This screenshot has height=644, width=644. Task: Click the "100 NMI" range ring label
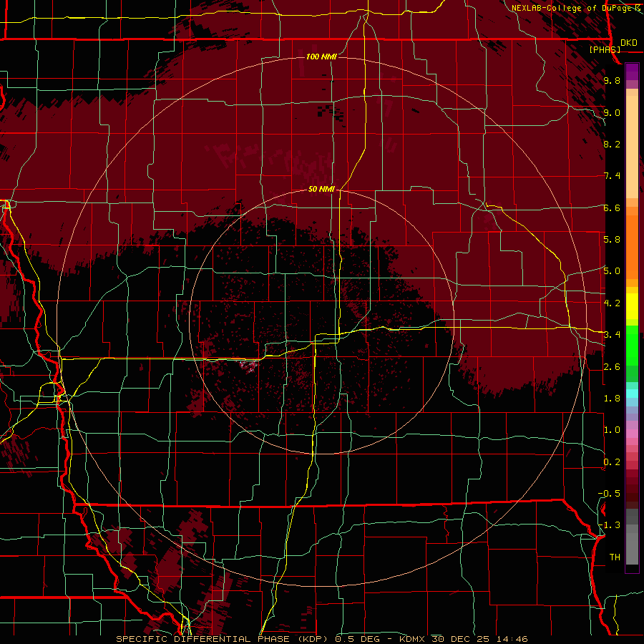pyautogui.click(x=321, y=57)
